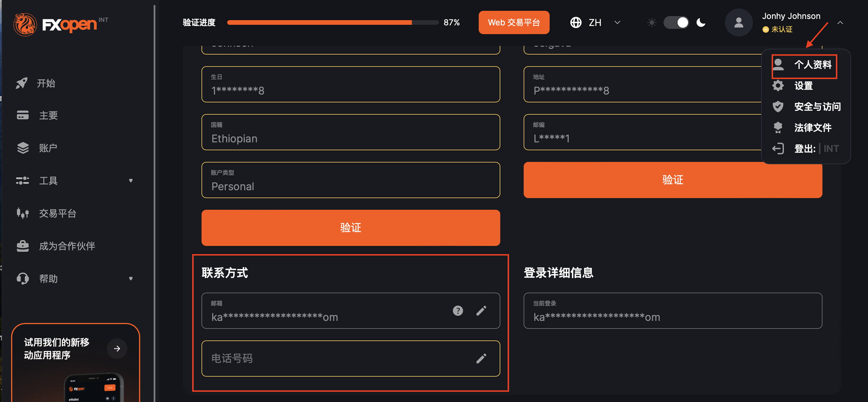868x402 pixels.
Task: Open the 开始 rocket sidebar item
Action: click(x=46, y=83)
